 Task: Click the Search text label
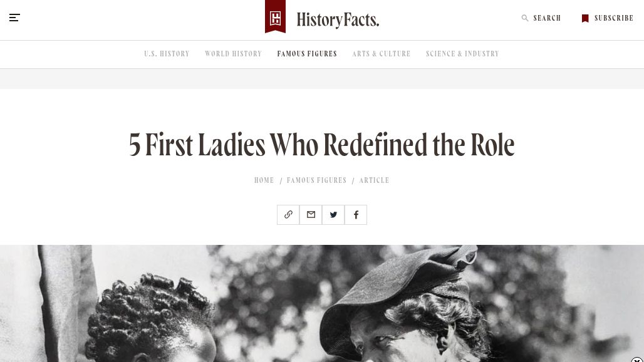pyautogui.click(x=547, y=18)
